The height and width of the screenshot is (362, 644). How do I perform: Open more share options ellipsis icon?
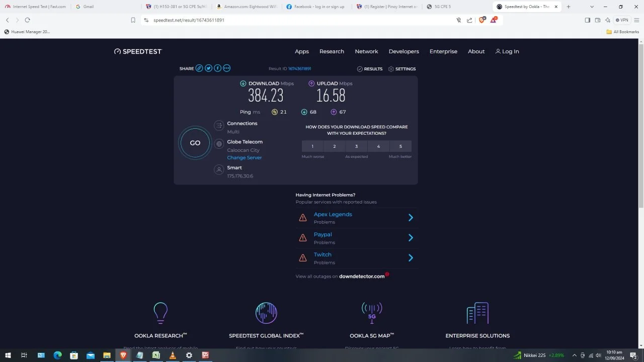pyautogui.click(x=226, y=68)
